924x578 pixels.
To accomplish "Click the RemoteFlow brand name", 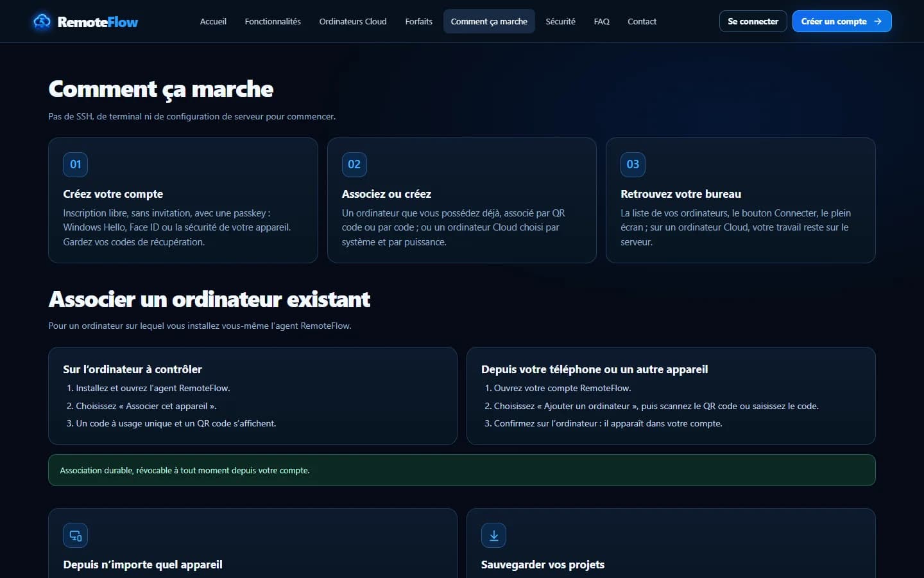I will (x=98, y=22).
